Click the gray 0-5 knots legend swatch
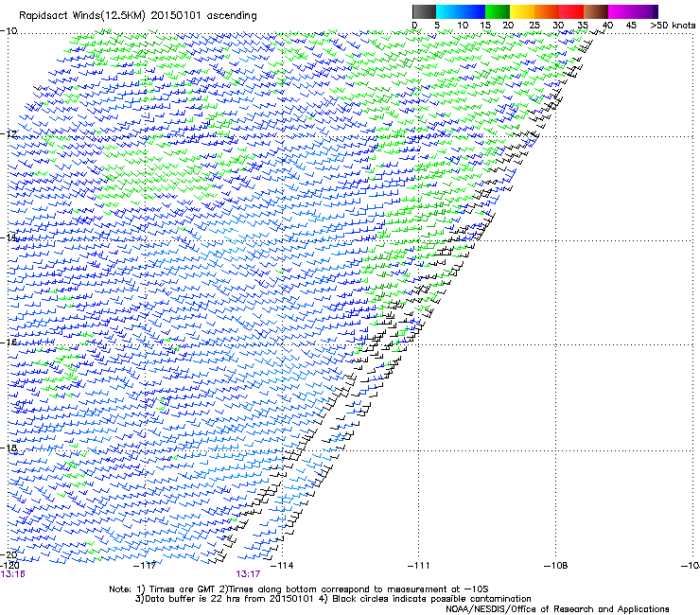This screenshot has height=615, width=700. point(424,11)
